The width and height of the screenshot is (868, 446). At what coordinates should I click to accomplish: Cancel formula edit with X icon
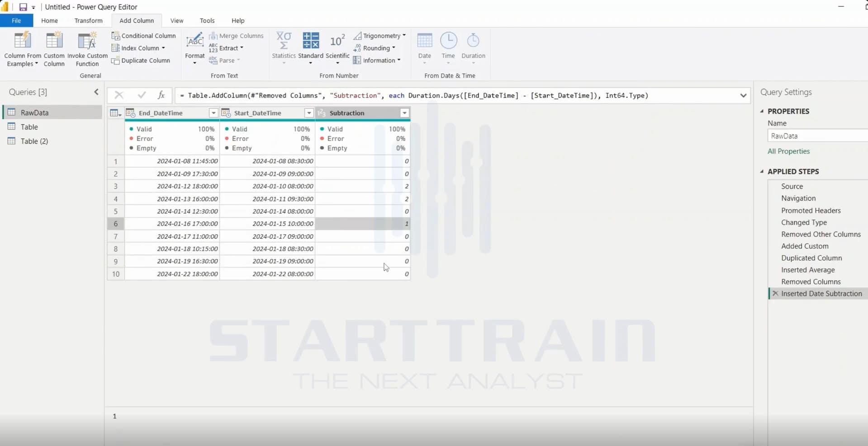point(119,95)
